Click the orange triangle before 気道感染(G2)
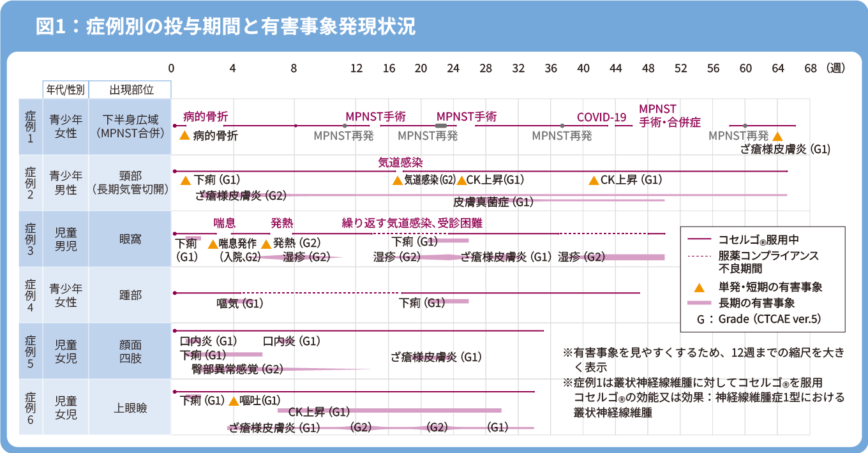 pos(398,181)
